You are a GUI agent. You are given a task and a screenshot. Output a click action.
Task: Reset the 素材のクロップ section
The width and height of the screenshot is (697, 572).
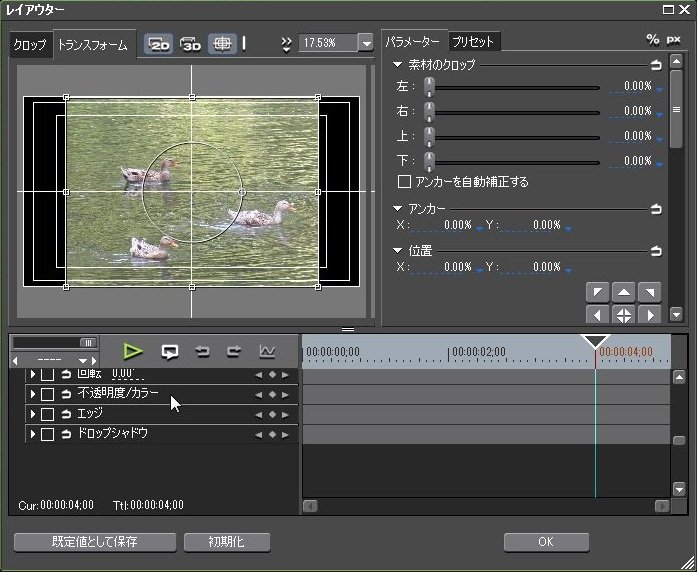tap(656, 66)
